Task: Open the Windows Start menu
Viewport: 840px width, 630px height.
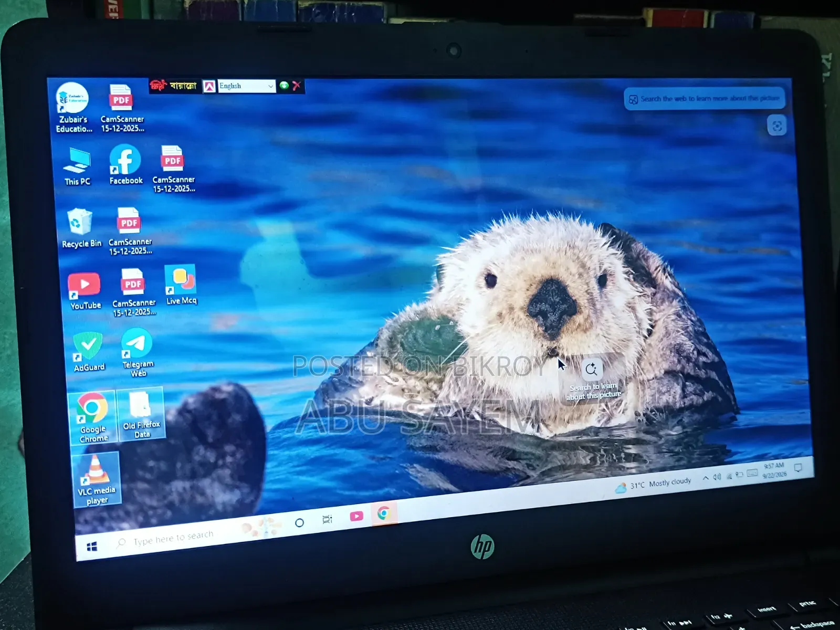Action: (92, 547)
